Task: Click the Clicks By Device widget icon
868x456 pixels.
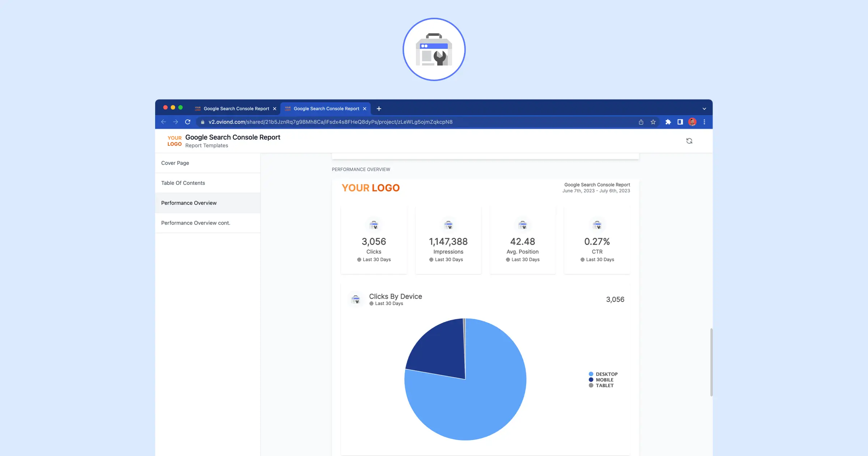Action: pos(356,299)
